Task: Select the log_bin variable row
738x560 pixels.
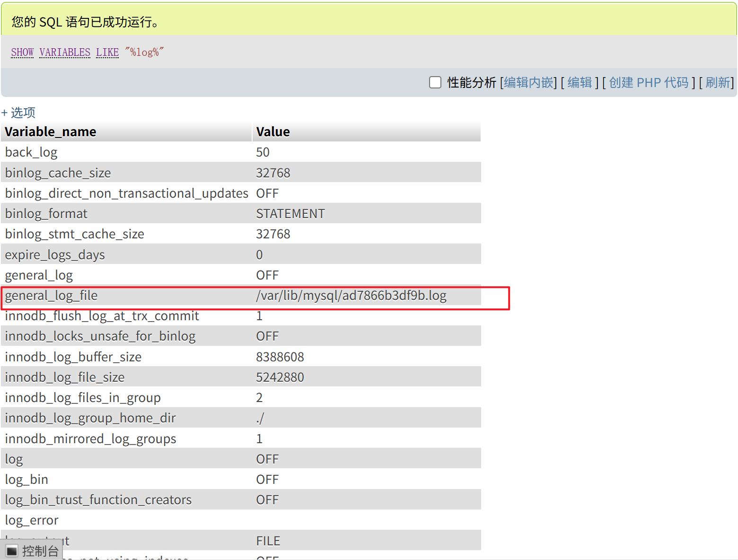Action: (x=26, y=479)
